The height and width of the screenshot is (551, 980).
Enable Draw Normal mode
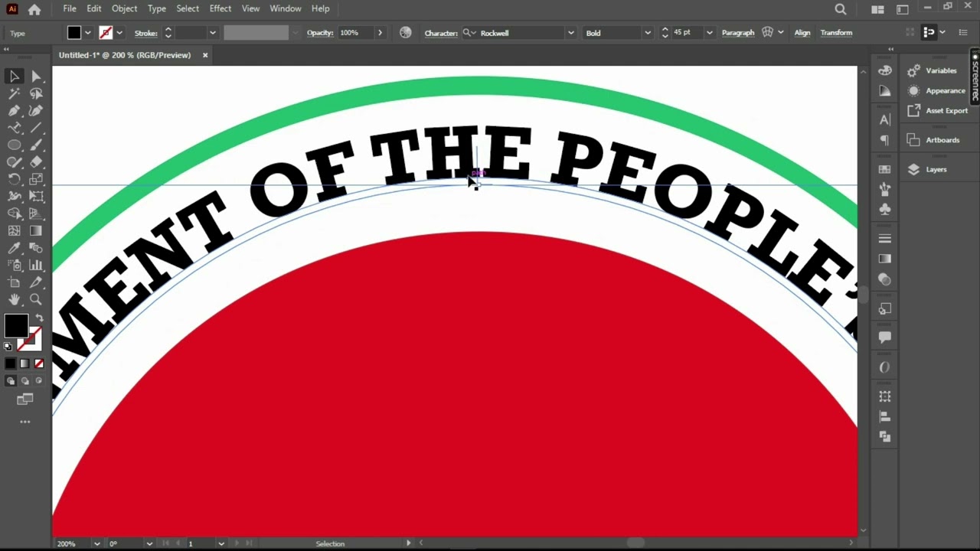click(10, 380)
